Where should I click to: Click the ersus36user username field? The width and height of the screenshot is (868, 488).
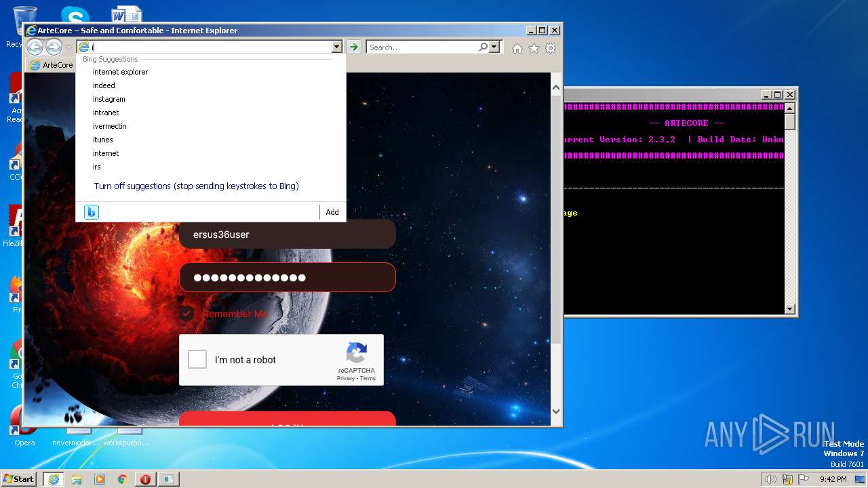(288, 234)
